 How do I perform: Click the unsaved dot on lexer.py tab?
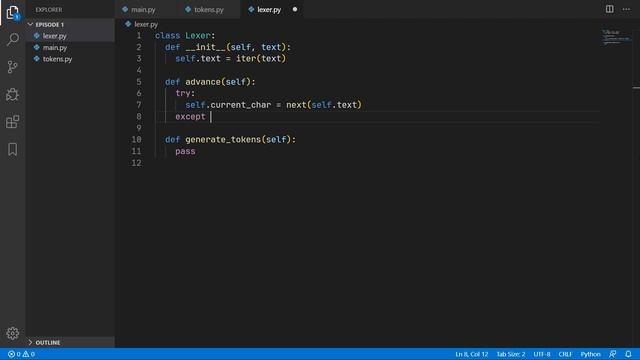(x=295, y=9)
